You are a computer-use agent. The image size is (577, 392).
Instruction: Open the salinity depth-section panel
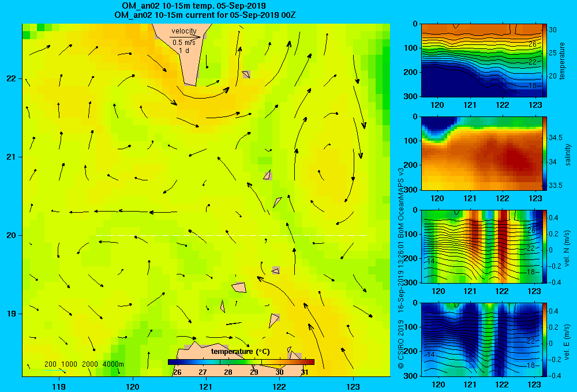click(481, 153)
